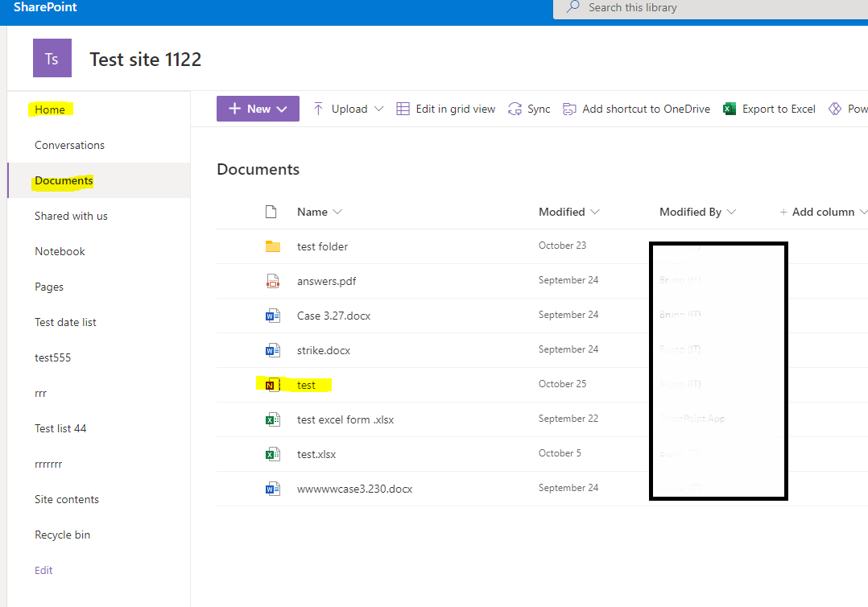The image size is (868, 607).
Task: Open Recycle bin
Action: pos(63,535)
